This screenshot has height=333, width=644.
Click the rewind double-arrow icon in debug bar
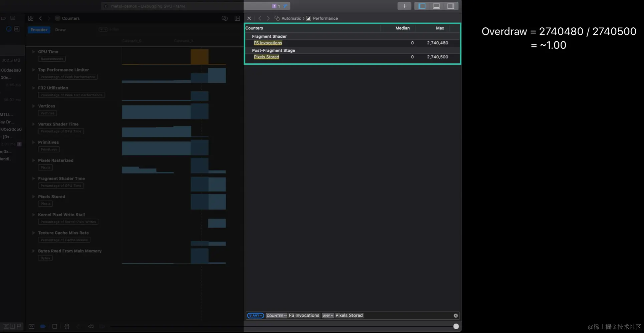[91, 326]
